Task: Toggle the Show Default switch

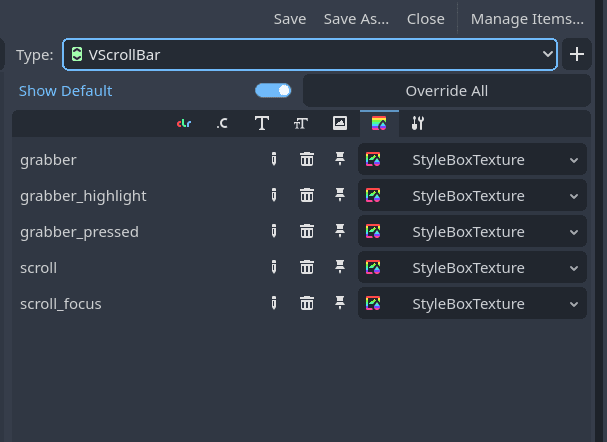Action: click(x=273, y=91)
